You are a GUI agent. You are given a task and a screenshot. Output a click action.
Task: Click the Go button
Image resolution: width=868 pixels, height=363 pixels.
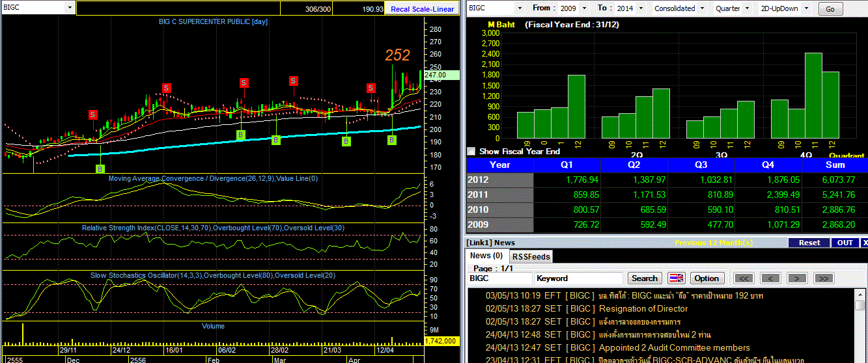click(x=830, y=9)
